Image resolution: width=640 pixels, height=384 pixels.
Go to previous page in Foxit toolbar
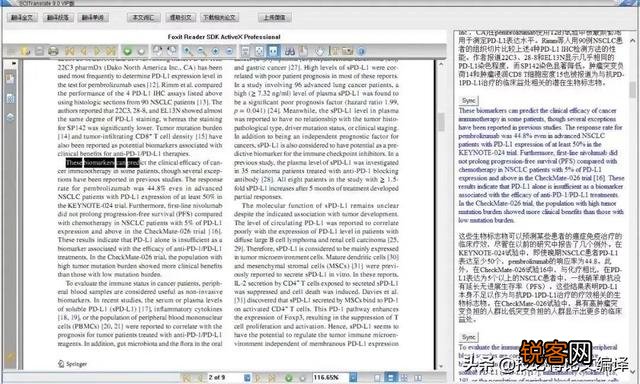point(84,51)
